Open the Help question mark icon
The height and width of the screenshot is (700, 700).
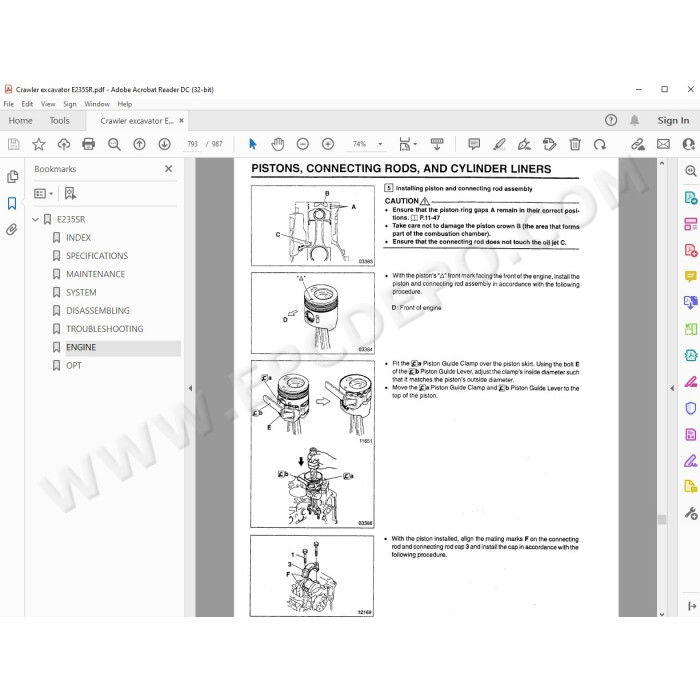611,120
